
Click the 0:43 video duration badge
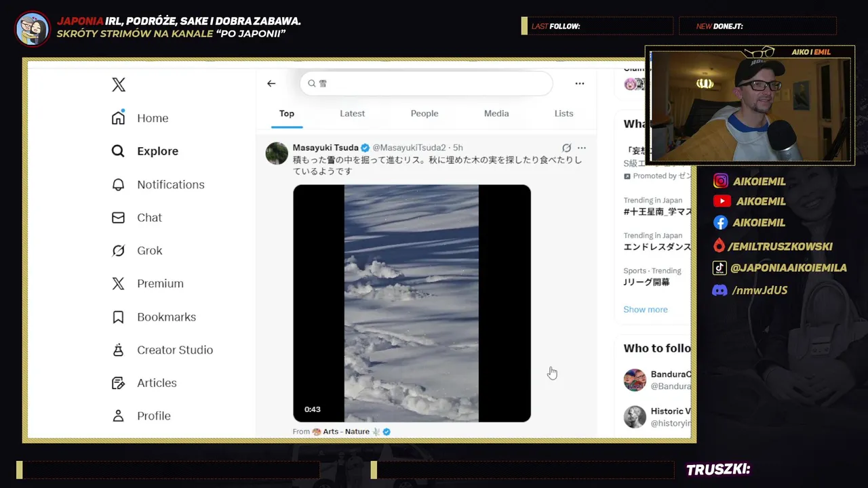313,409
